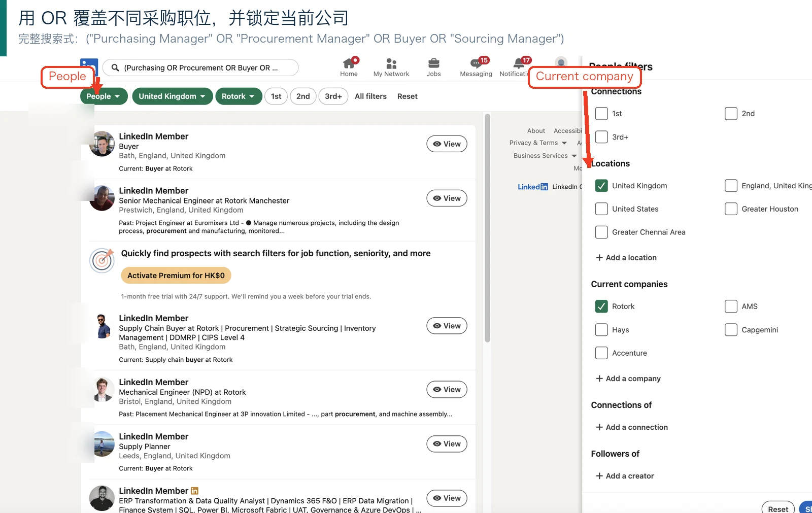The height and width of the screenshot is (513, 812).
Task: Open All filters
Action: pyautogui.click(x=370, y=96)
